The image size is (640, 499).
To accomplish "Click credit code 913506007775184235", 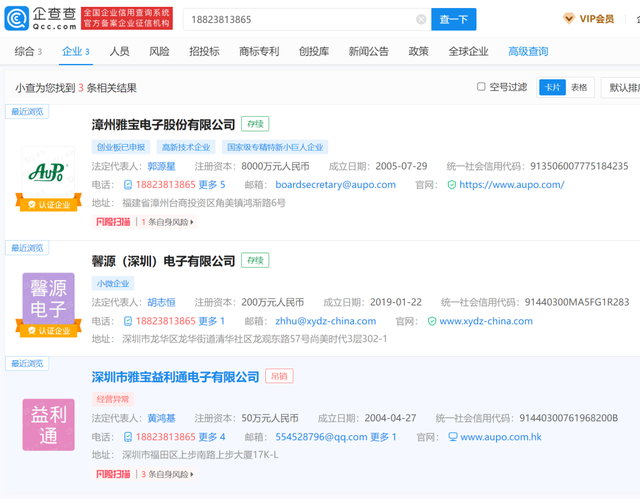I will click(579, 166).
